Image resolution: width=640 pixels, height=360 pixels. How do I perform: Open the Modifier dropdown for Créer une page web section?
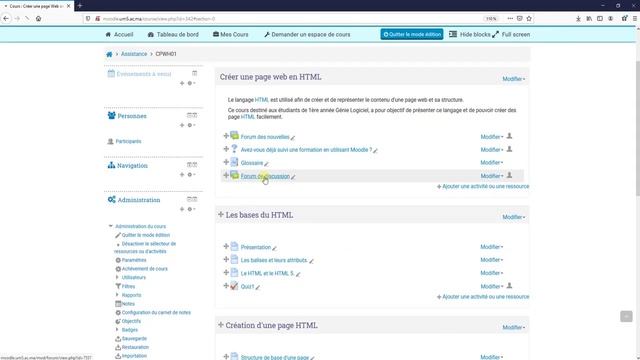513,79
